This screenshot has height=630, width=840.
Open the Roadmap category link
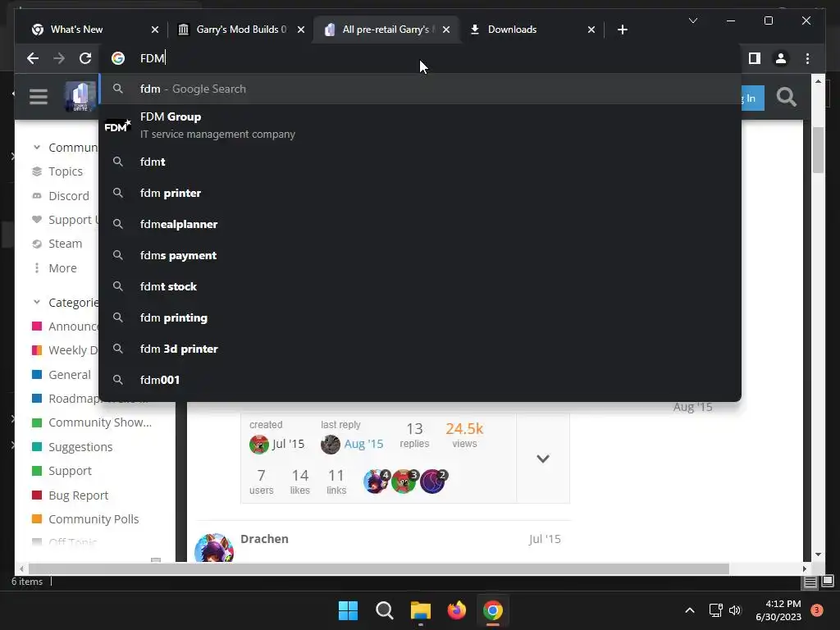(x=65, y=399)
